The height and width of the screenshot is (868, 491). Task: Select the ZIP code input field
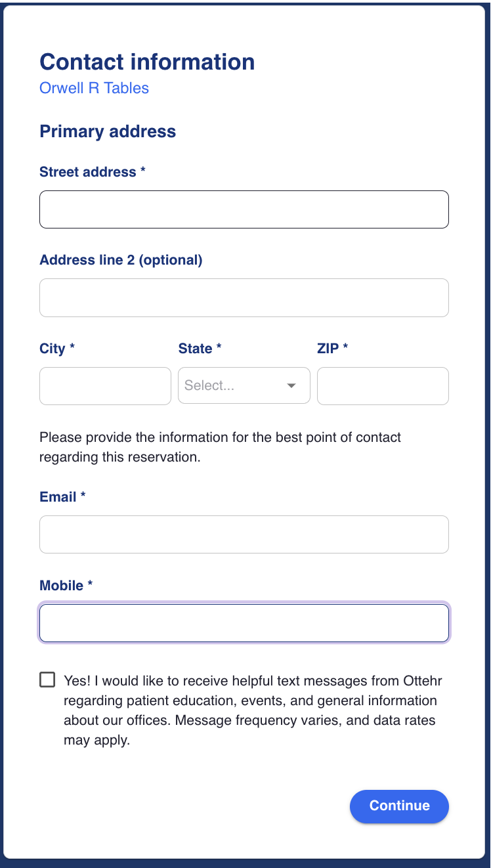(383, 386)
